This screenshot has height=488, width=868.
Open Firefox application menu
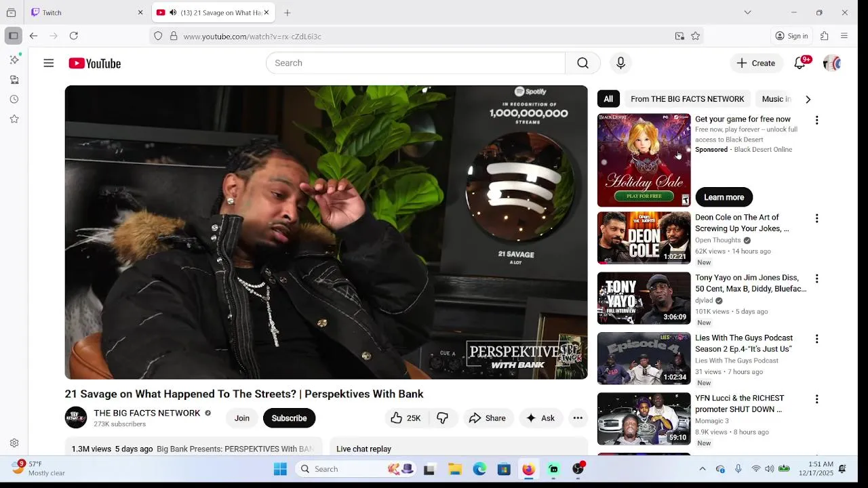tap(844, 36)
